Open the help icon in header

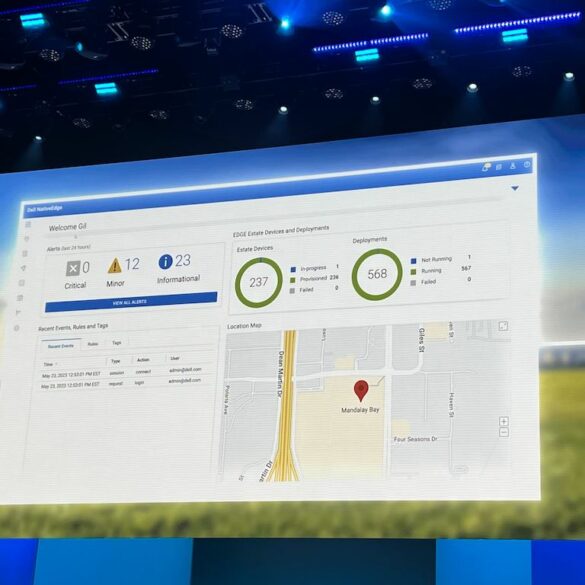(527, 164)
